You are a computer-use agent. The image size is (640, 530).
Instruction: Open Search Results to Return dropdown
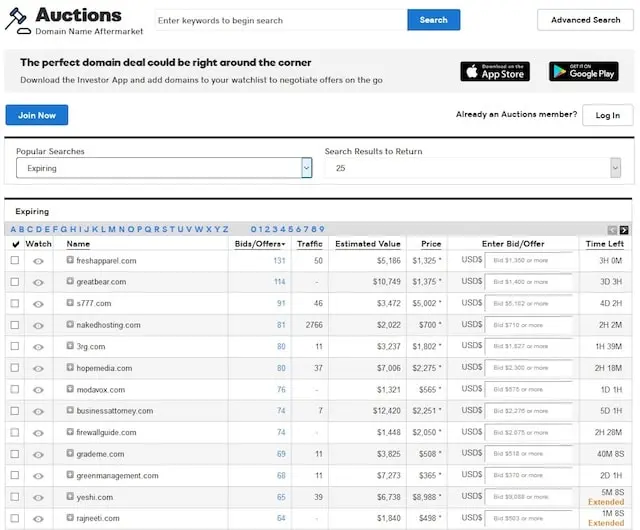click(x=473, y=168)
